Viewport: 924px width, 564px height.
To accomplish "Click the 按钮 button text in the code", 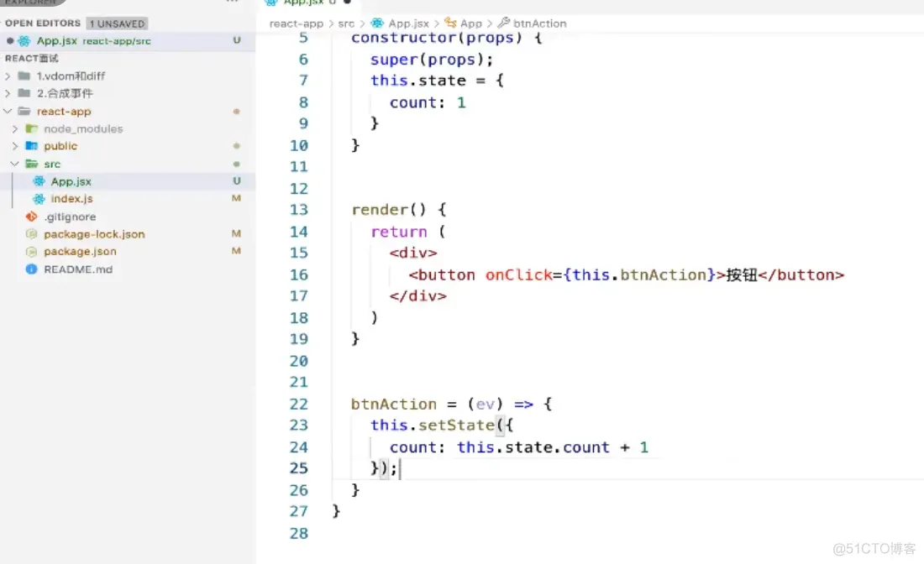I will click(x=742, y=275).
